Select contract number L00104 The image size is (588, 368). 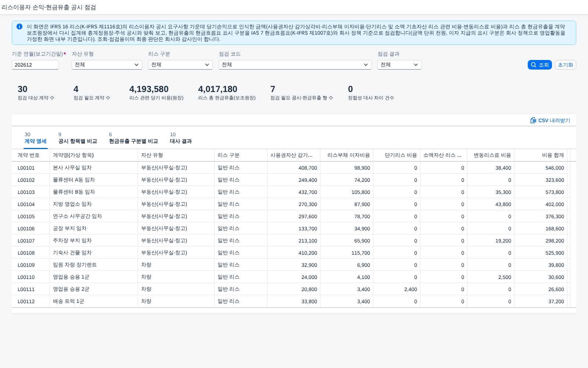point(26,204)
